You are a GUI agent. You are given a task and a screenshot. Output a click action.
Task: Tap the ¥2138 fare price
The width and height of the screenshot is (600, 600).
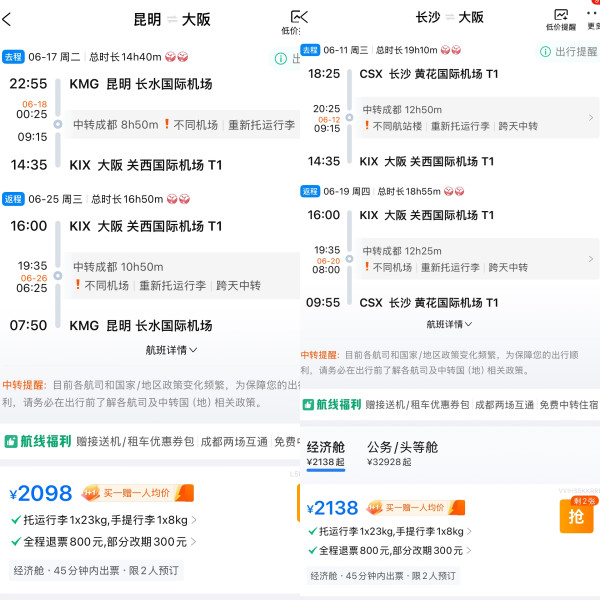pos(333,508)
